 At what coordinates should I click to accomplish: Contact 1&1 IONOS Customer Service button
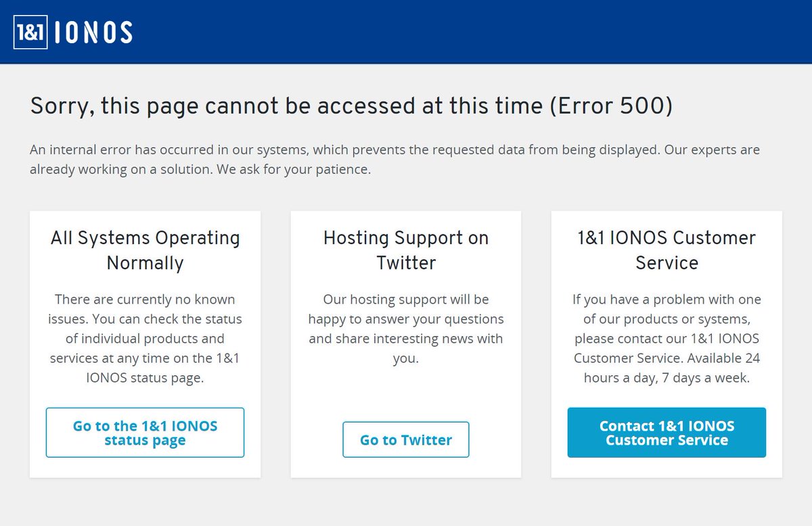(667, 433)
